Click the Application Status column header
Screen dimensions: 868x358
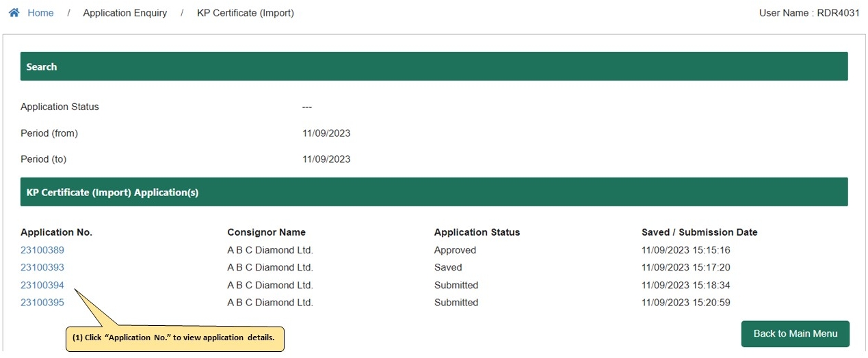point(477,232)
